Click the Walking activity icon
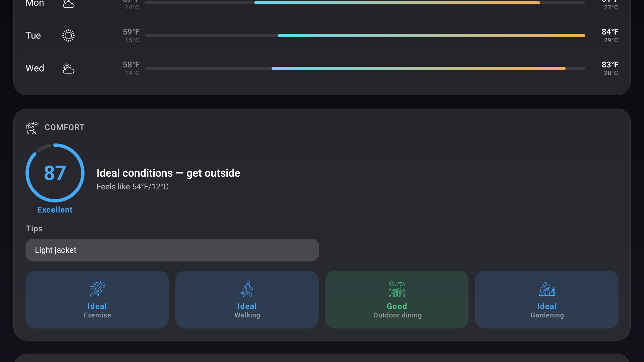 247,289
